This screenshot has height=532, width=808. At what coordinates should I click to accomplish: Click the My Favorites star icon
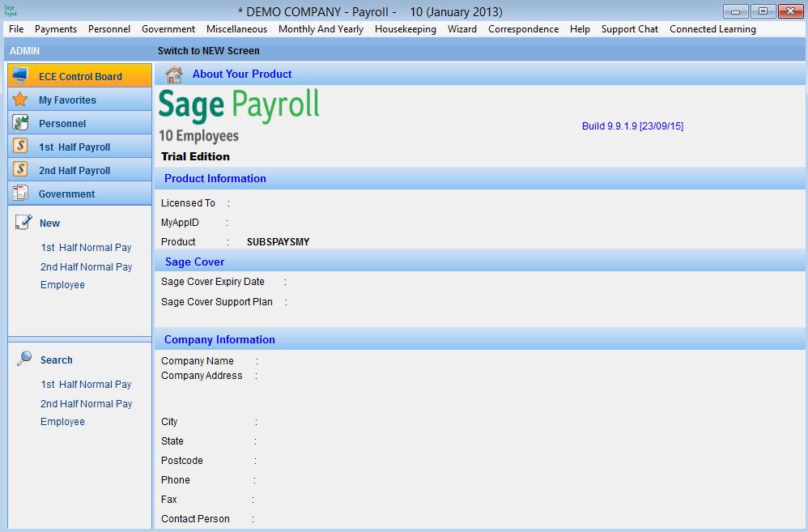[20, 99]
